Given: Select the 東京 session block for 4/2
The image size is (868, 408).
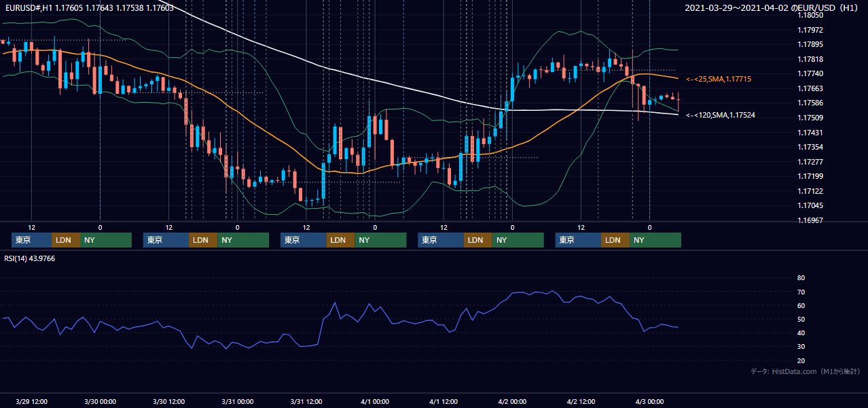Looking at the screenshot, I should point(578,240).
